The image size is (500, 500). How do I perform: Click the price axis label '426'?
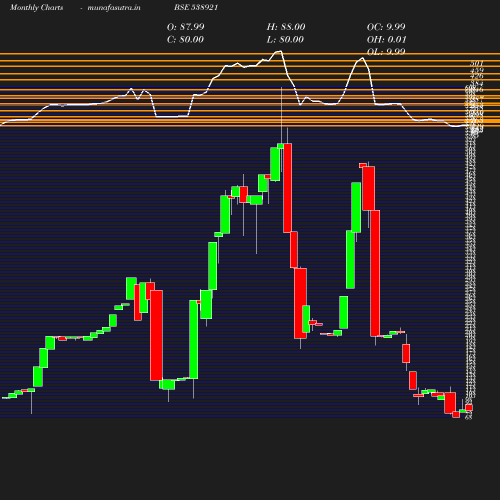(477, 76)
